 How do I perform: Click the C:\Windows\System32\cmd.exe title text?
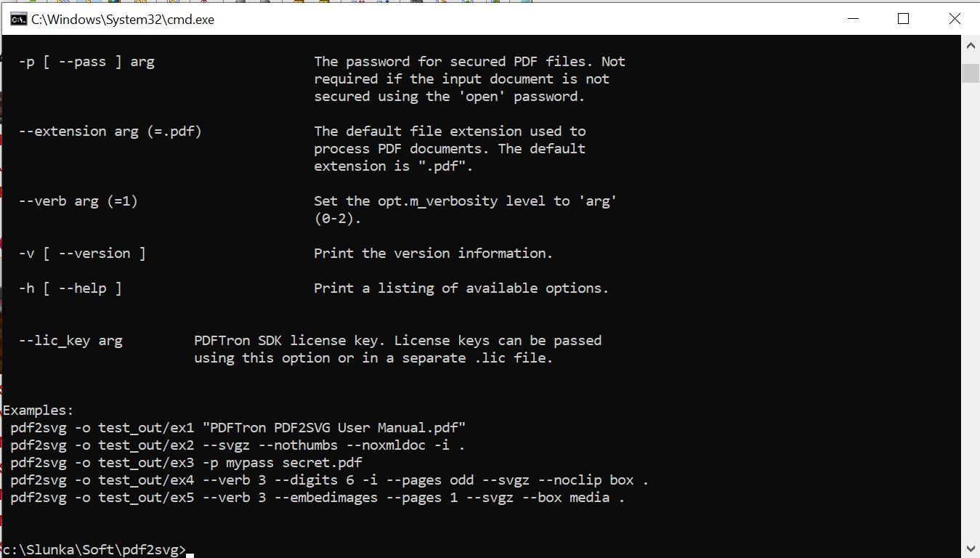coord(122,20)
